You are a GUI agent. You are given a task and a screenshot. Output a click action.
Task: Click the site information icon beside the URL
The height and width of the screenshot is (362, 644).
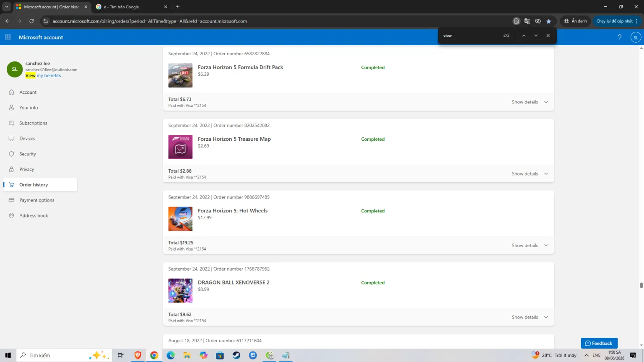tap(46, 21)
